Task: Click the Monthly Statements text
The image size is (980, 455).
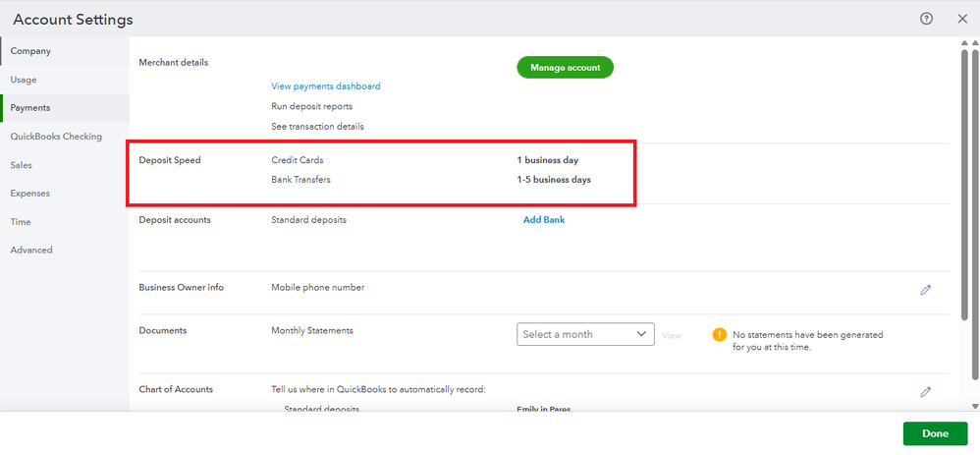Action: (312, 330)
